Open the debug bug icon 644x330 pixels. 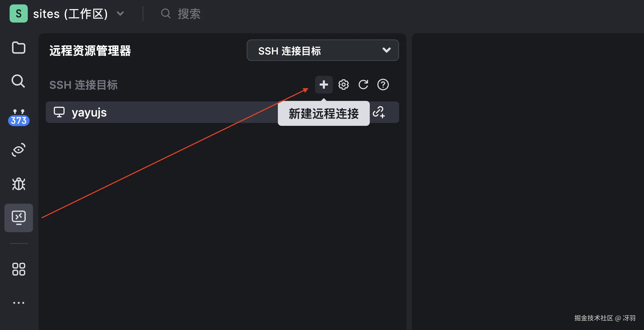click(x=18, y=184)
